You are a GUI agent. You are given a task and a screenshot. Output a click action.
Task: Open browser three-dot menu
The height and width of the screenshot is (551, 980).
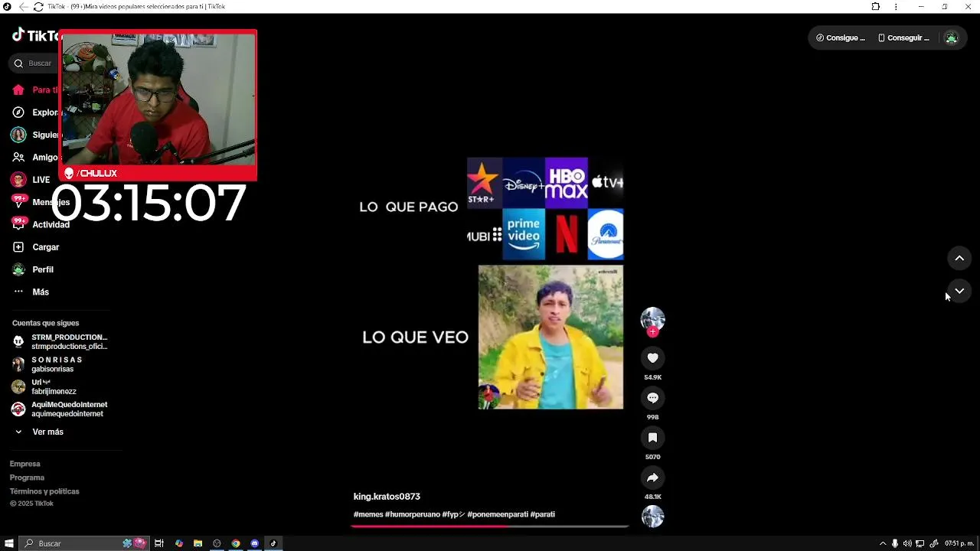[x=896, y=7]
